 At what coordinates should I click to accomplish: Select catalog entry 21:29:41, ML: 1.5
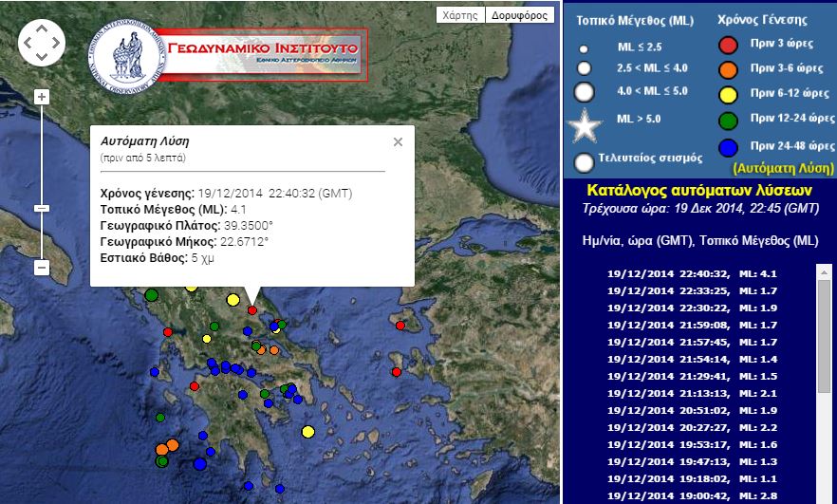pos(692,377)
